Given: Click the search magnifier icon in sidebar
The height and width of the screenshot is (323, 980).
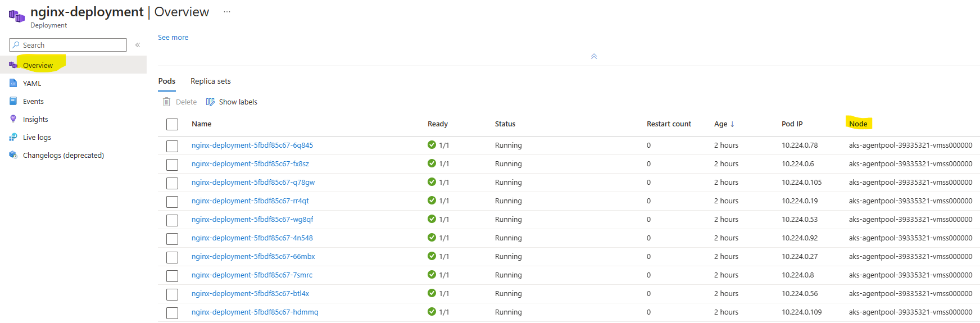Looking at the screenshot, I should [x=16, y=45].
